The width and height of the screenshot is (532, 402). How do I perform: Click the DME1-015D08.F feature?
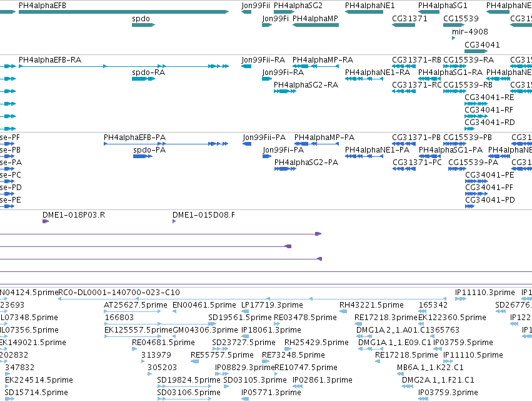pos(174,221)
